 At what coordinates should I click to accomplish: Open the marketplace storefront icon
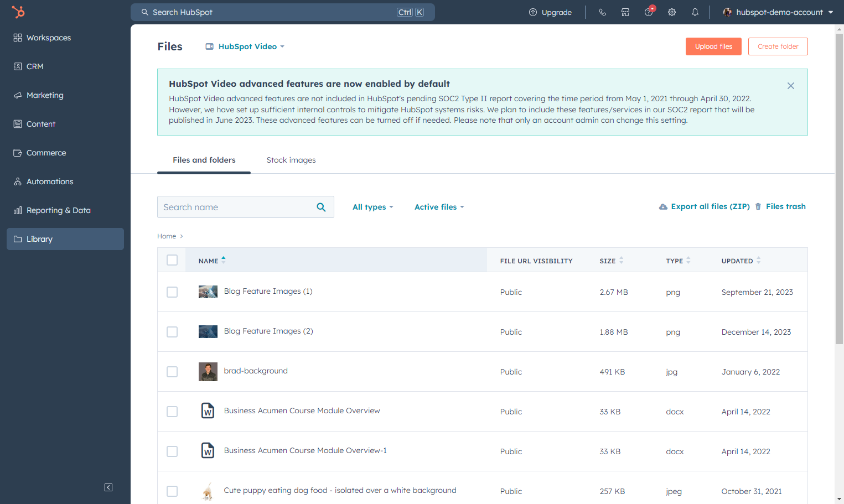(x=625, y=12)
